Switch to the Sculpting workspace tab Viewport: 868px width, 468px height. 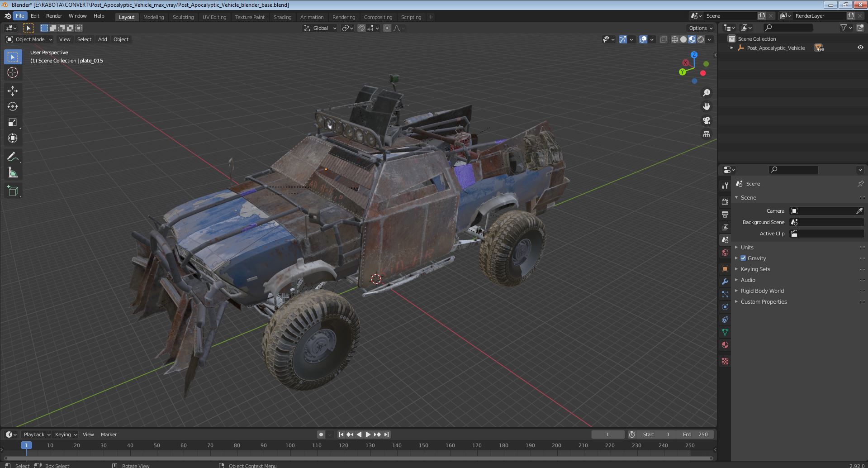coord(183,17)
